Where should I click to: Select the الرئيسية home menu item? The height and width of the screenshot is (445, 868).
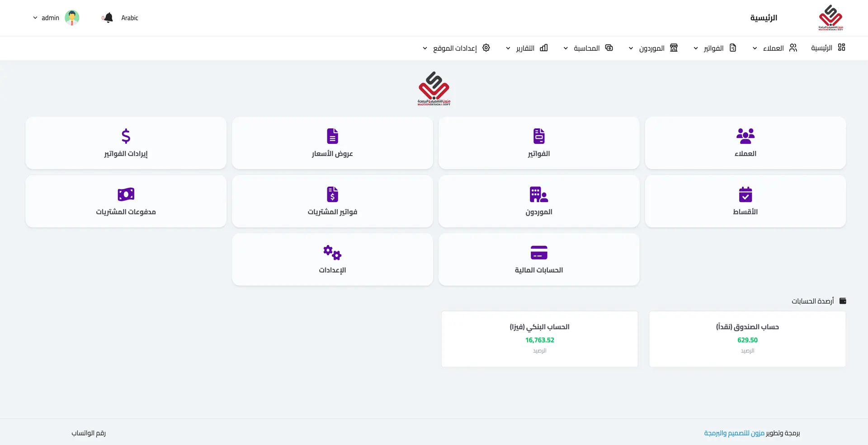tap(827, 48)
